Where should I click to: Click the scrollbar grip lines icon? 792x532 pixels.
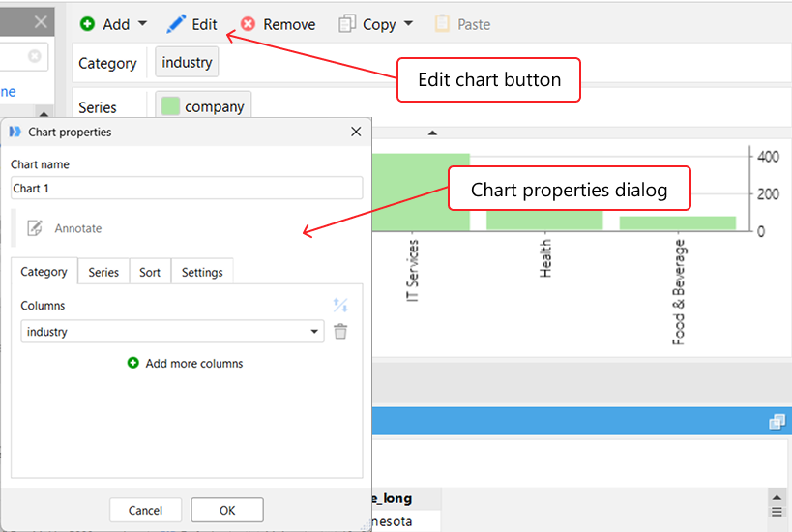(x=777, y=512)
